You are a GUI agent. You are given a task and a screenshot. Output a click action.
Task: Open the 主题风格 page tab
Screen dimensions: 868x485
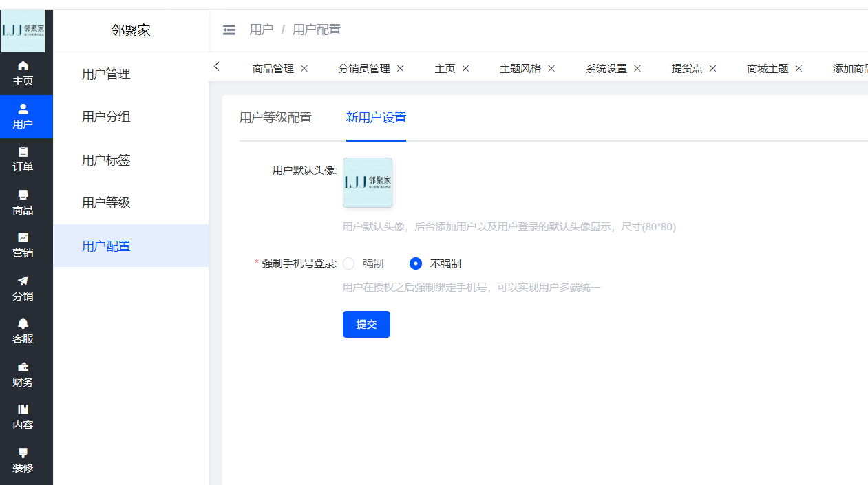(520, 68)
